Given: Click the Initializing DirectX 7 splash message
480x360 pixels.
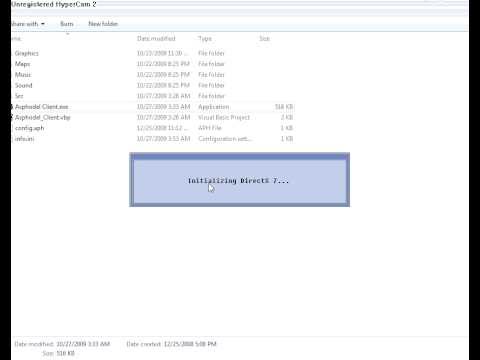Looking at the screenshot, I should coord(238,181).
